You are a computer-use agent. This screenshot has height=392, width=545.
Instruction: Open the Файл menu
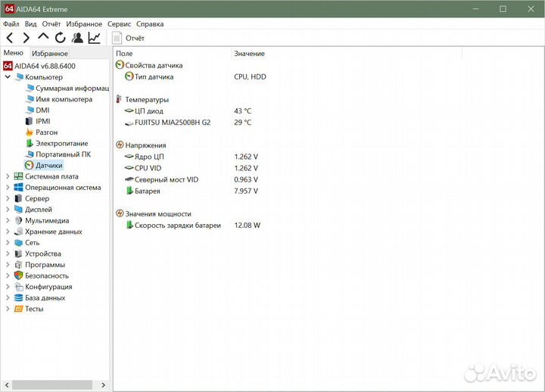tap(11, 24)
